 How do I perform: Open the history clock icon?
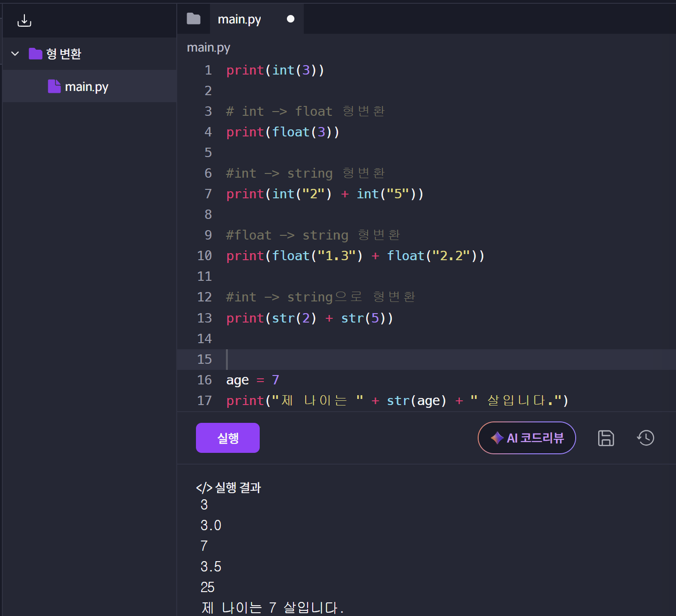point(646,438)
